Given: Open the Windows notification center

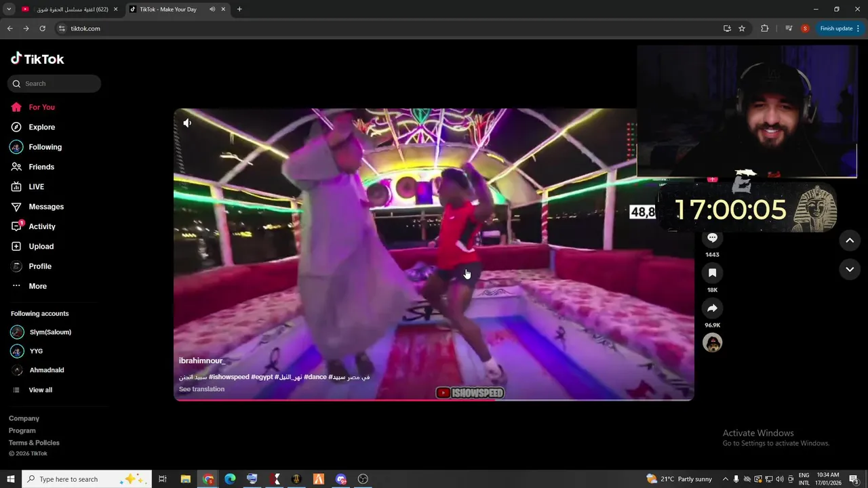Looking at the screenshot, I should tap(854, 479).
